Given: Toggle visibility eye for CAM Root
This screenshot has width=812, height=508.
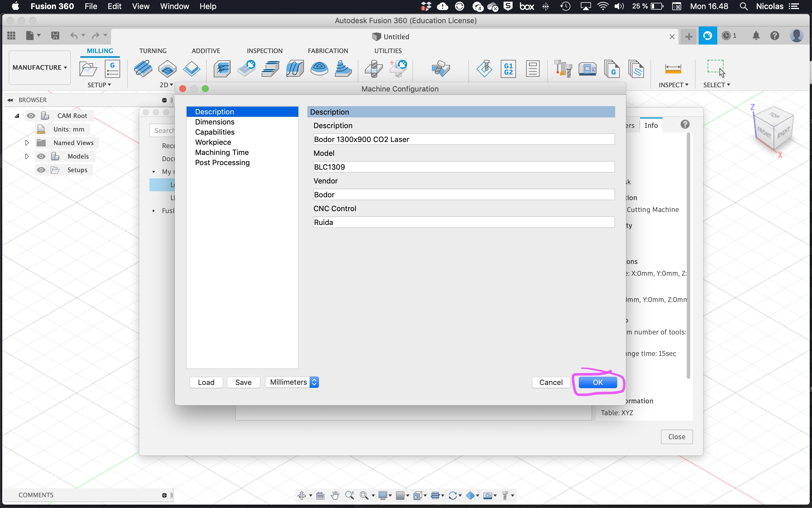Looking at the screenshot, I should click(31, 116).
